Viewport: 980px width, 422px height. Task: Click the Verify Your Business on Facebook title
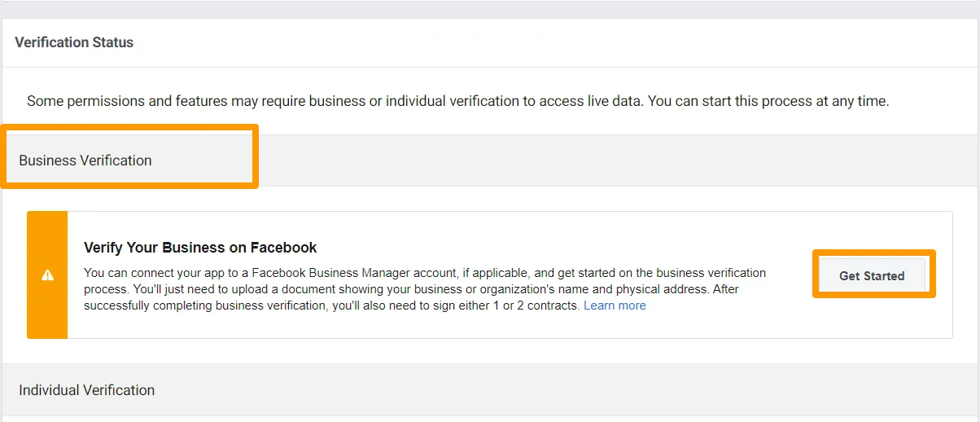coord(200,247)
